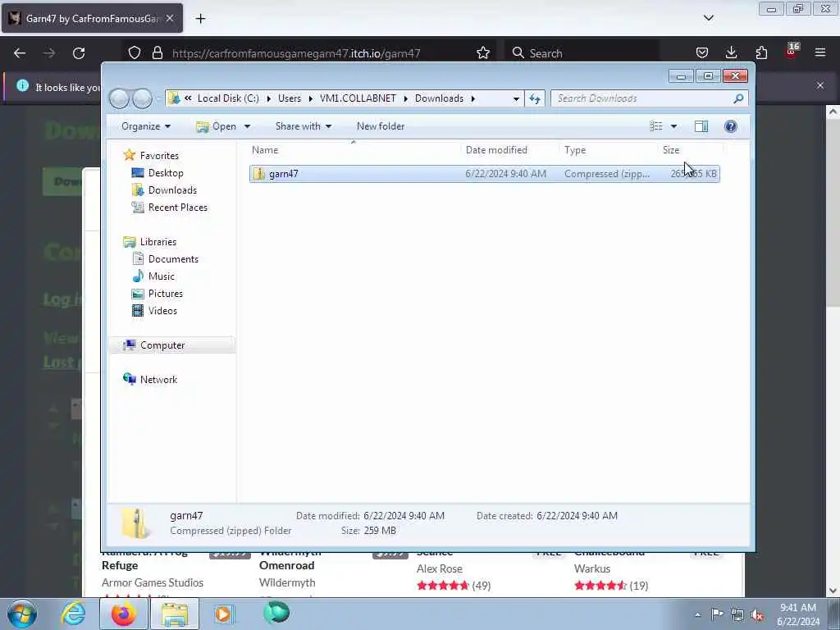Open the Firefox downloads arrow icon

coord(731,53)
